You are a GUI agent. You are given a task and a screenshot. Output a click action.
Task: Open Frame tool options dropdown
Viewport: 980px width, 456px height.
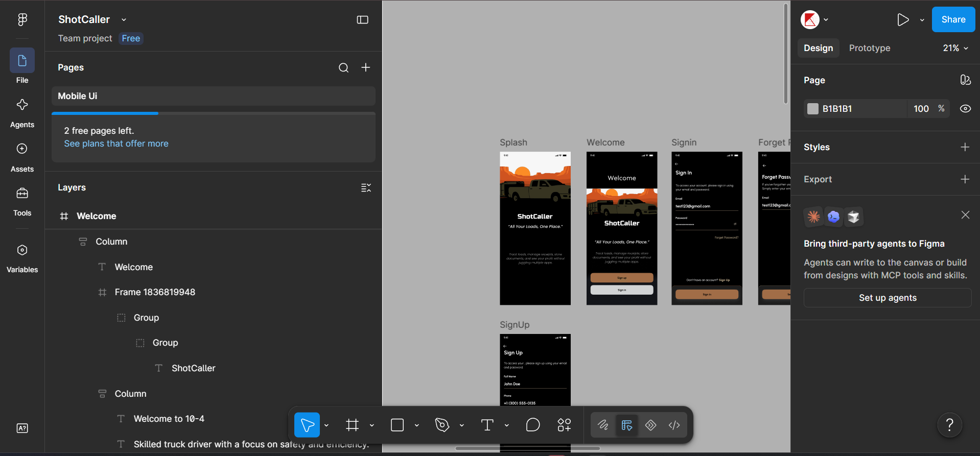(372, 425)
